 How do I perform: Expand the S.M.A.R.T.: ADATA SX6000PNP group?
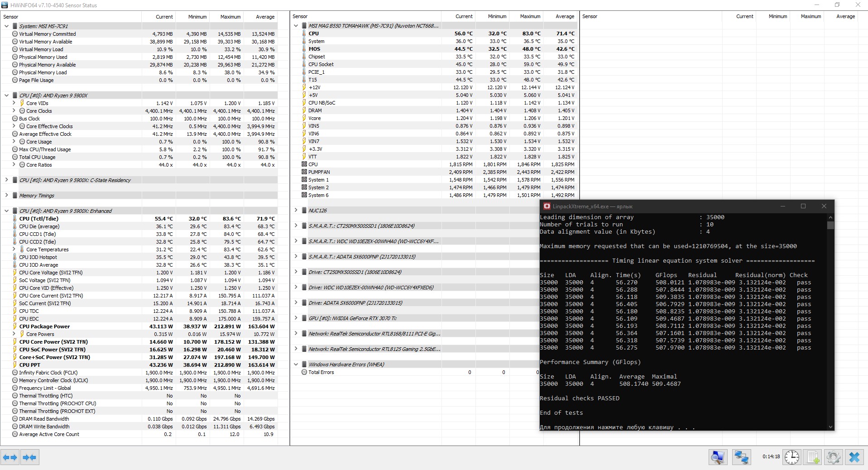click(x=296, y=257)
